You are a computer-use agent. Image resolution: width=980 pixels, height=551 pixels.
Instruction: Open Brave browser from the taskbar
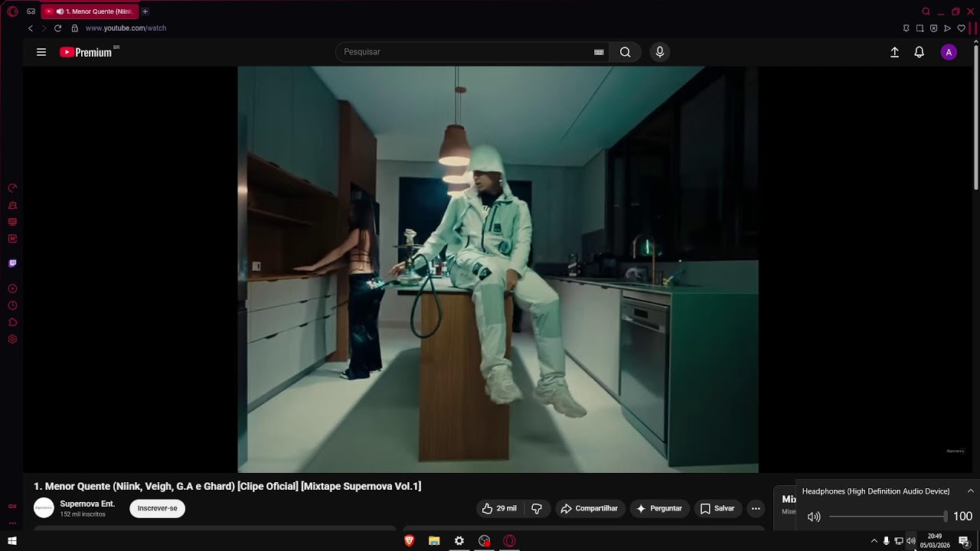click(x=410, y=541)
